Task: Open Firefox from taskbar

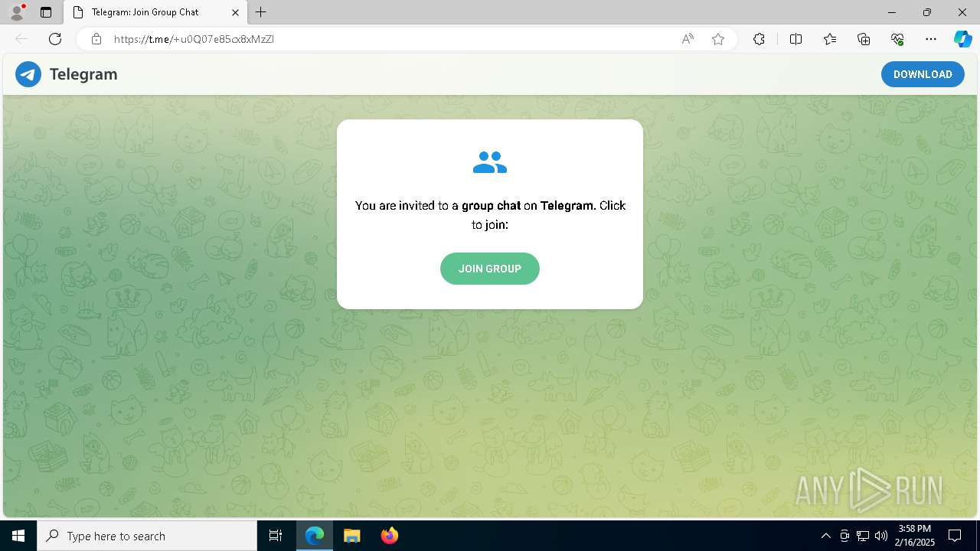Action: point(389,536)
